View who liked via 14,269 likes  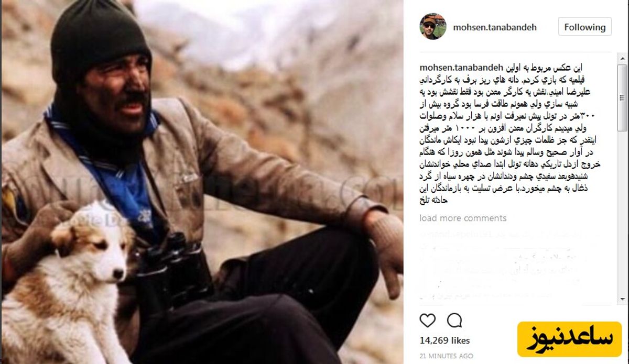coord(445,341)
